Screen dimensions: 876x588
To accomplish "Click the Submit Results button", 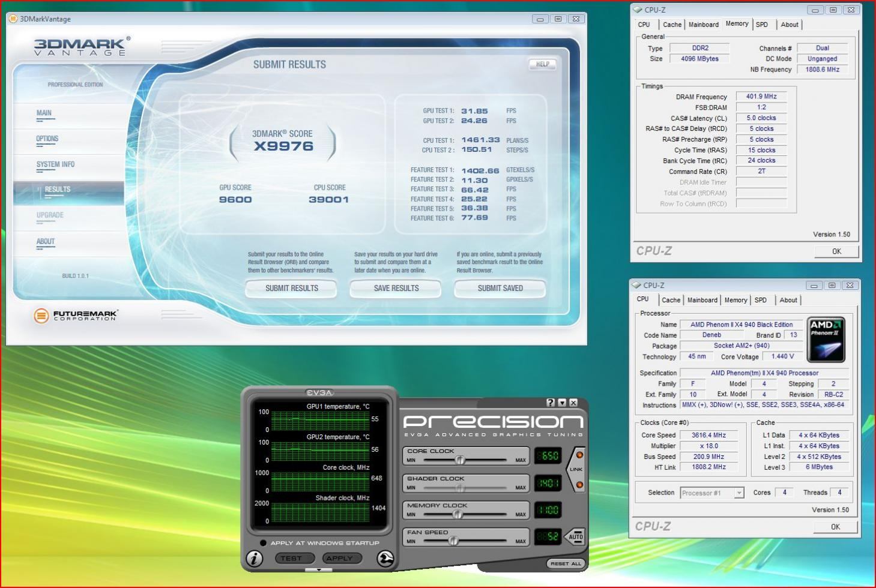I will (x=292, y=289).
